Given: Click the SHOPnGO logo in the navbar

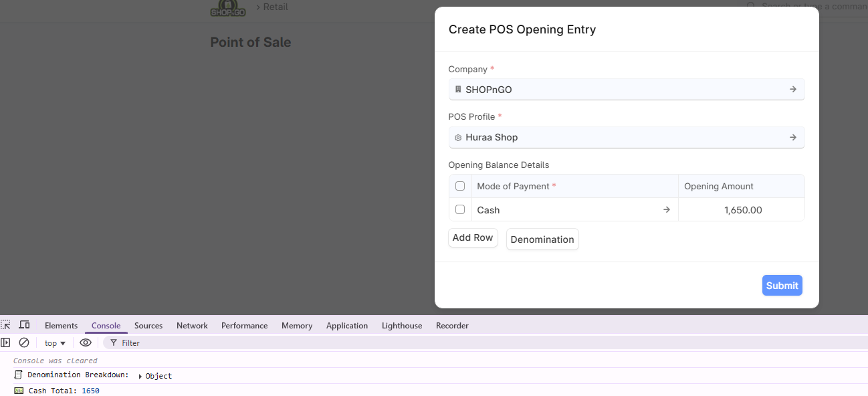Looking at the screenshot, I should click(x=227, y=8).
